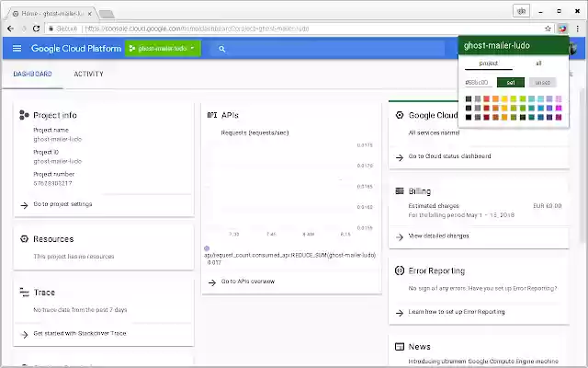The height and width of the screenshot is (368, 588).
Task: Pick the bright yellow swatch in top row
Action: coord(504,98)
